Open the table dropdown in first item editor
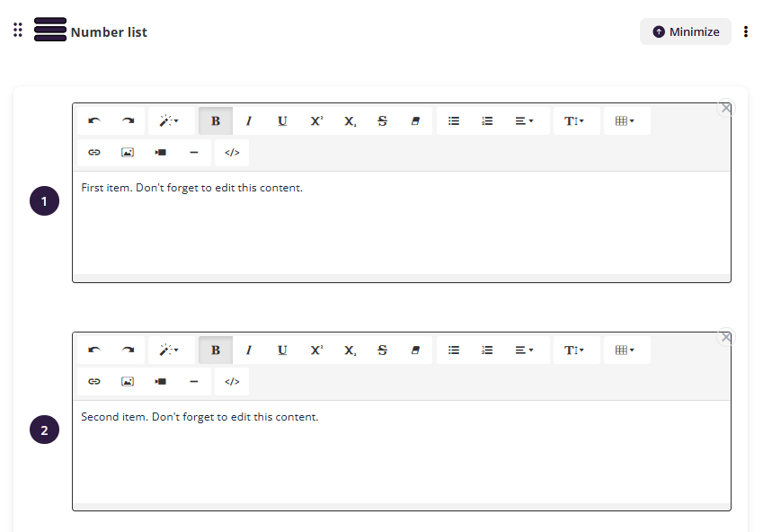 click(x=625, y=121)
